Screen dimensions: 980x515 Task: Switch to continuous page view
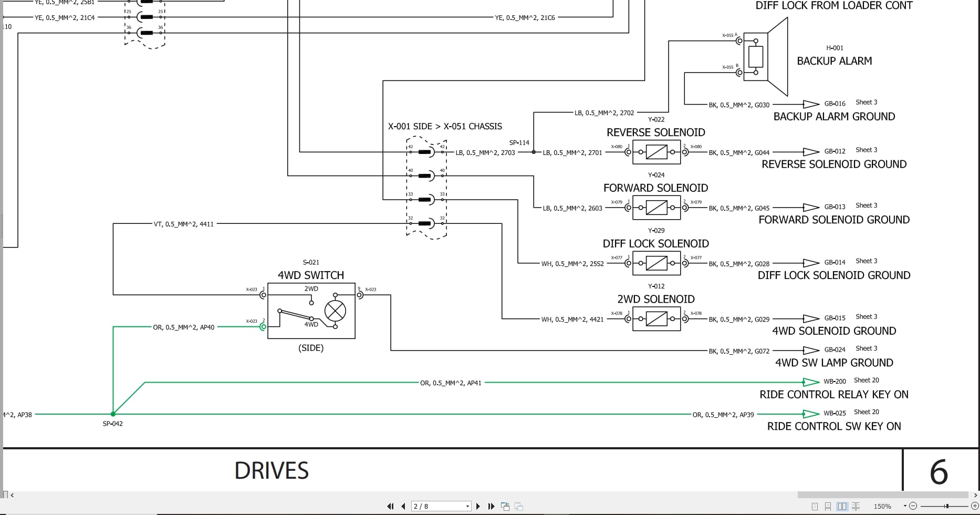[828, 507]
